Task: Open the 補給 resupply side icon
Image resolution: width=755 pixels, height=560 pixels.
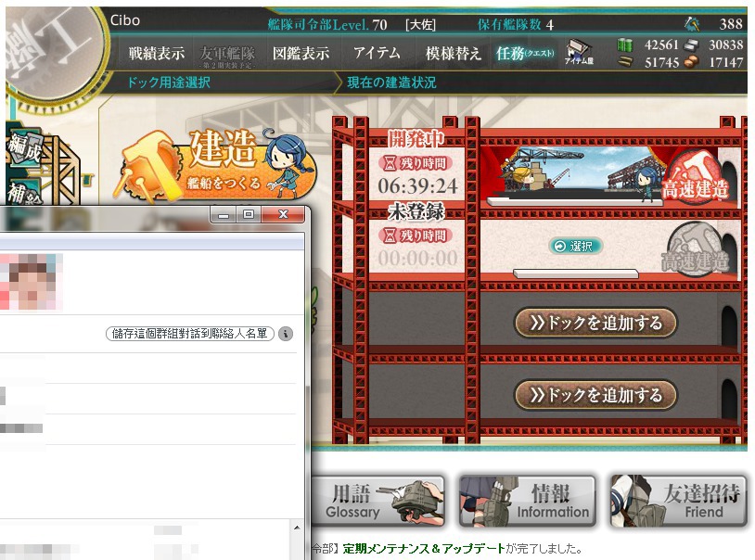Action: coord(23,192)
